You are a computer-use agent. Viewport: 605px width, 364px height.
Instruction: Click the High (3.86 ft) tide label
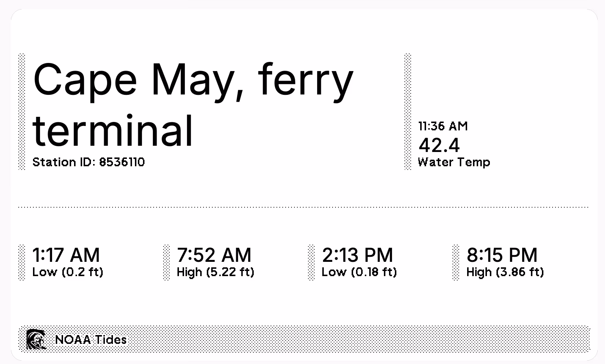tap(505, 272)
